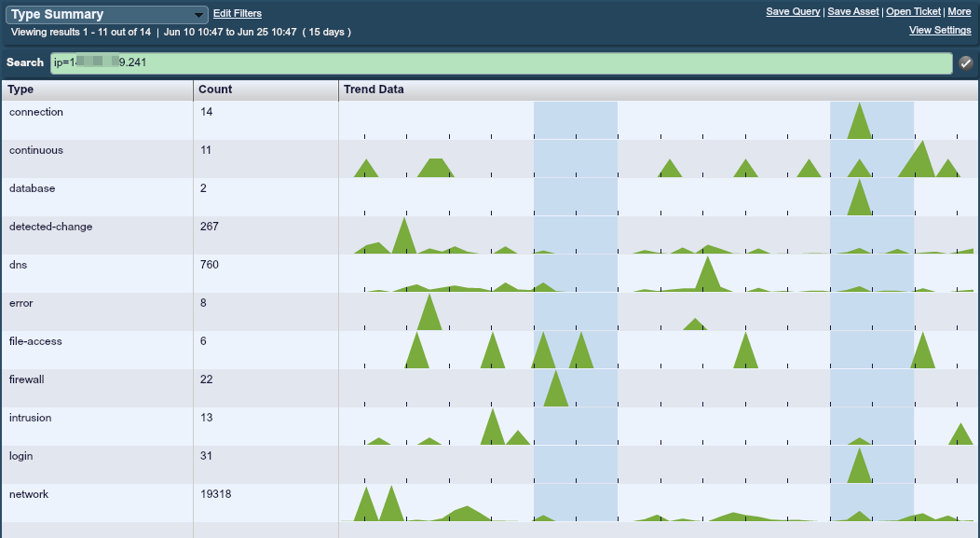
Task: Click into the Search input field
Action: point(501,62)
